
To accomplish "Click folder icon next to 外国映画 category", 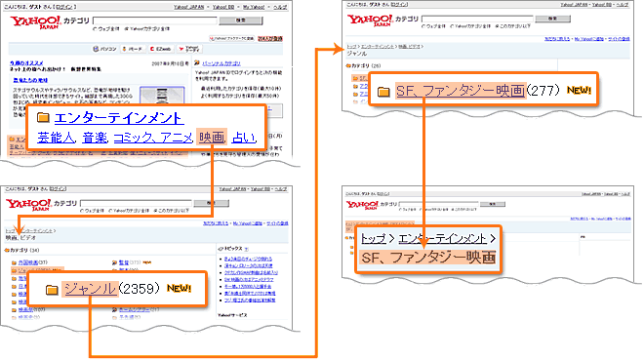I will (14, 262).
